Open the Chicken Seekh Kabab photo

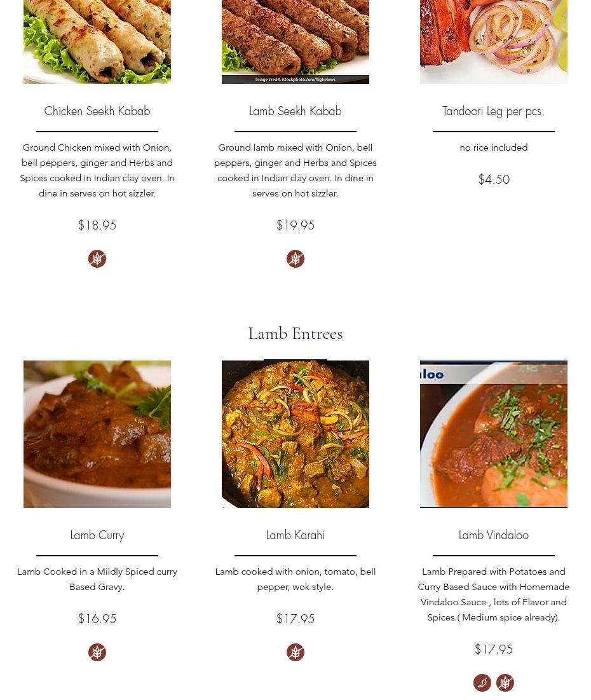[97, 42]
